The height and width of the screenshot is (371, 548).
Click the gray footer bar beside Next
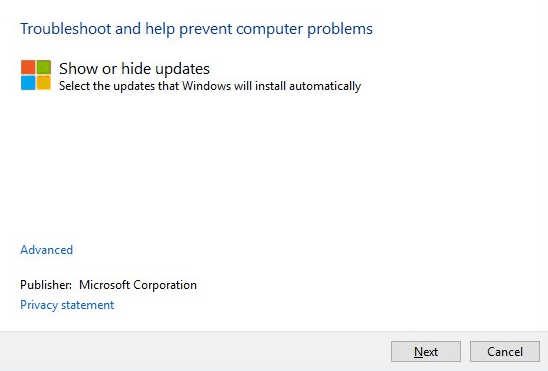pyautogui.click(x=196, y=351)
